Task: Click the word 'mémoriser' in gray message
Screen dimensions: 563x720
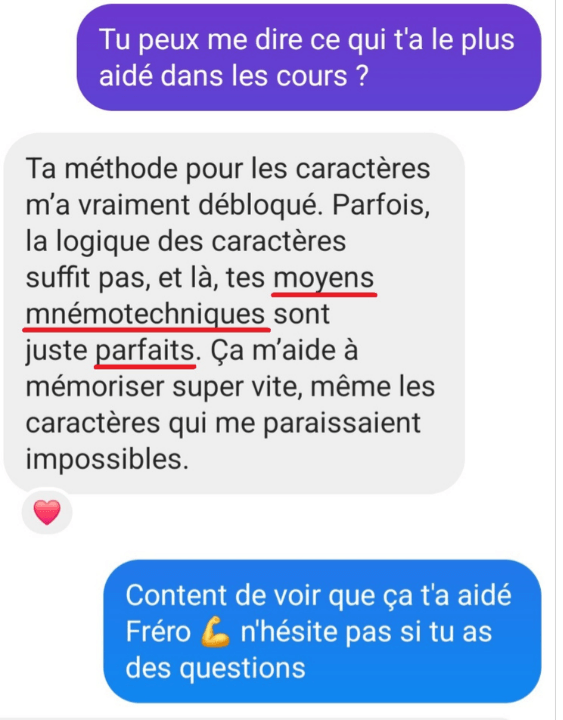Action: [x=94, y=387]
